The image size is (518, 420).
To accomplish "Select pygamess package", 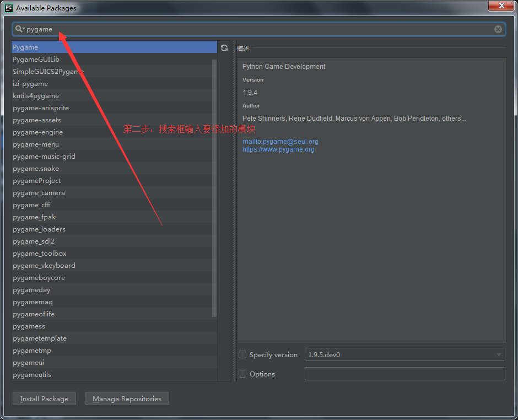I will click(x=114, y=326).
